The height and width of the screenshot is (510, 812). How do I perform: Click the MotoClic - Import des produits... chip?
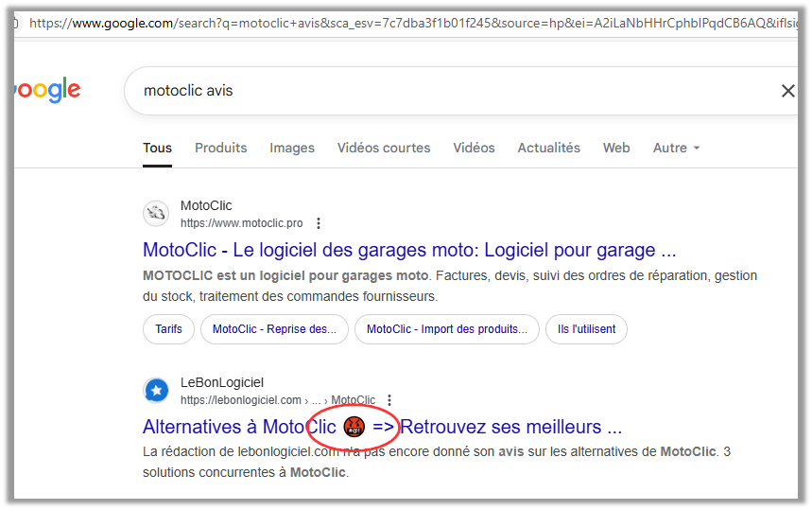click(x=447, y=329)
